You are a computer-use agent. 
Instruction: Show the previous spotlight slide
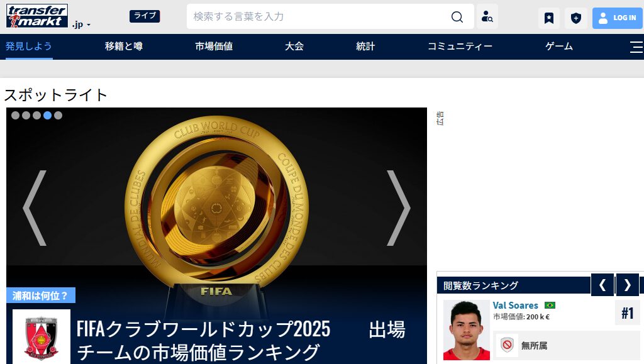(x=35, y=208)
